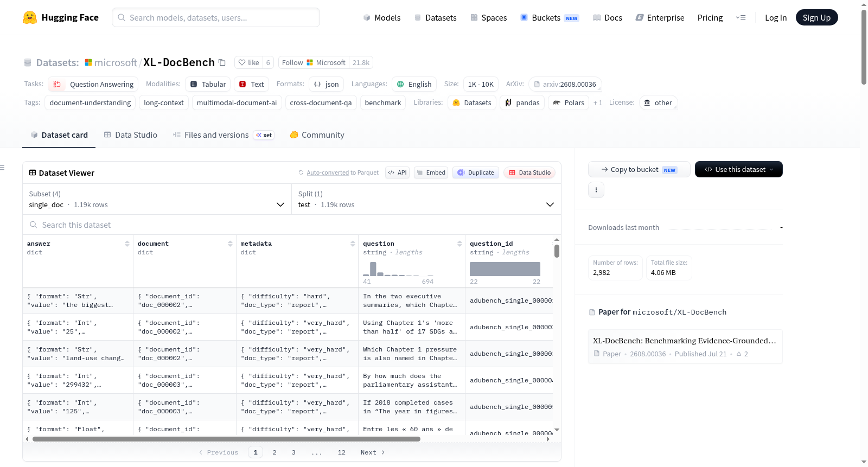Click the Sign Up button
Screen dimensions: 868x467
(x=817, y=18)
